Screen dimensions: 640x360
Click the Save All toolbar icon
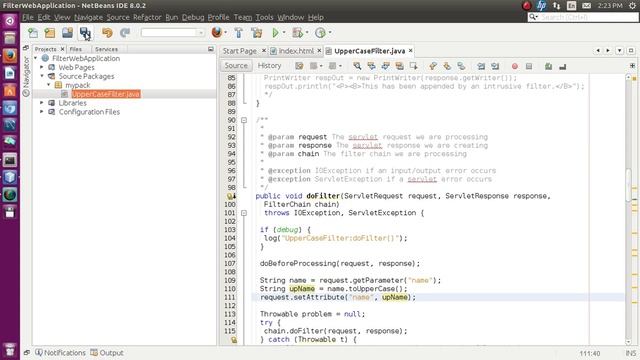85,33
